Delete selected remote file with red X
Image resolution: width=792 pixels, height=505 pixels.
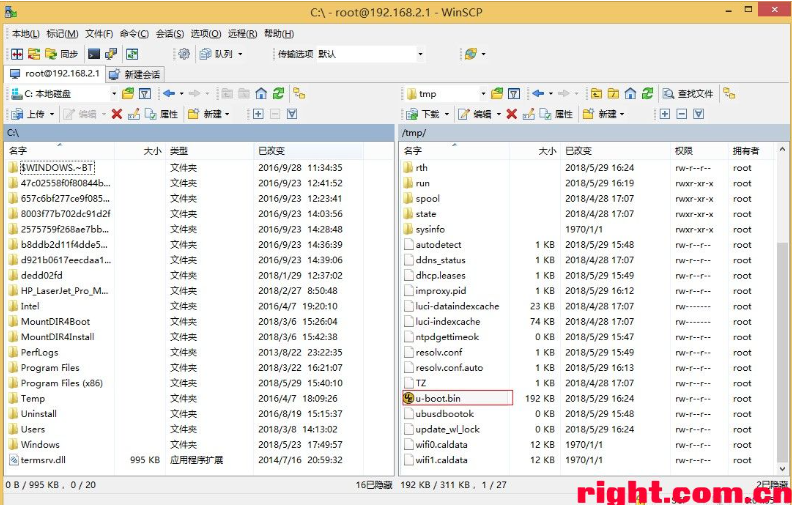(x=512, y=114)
